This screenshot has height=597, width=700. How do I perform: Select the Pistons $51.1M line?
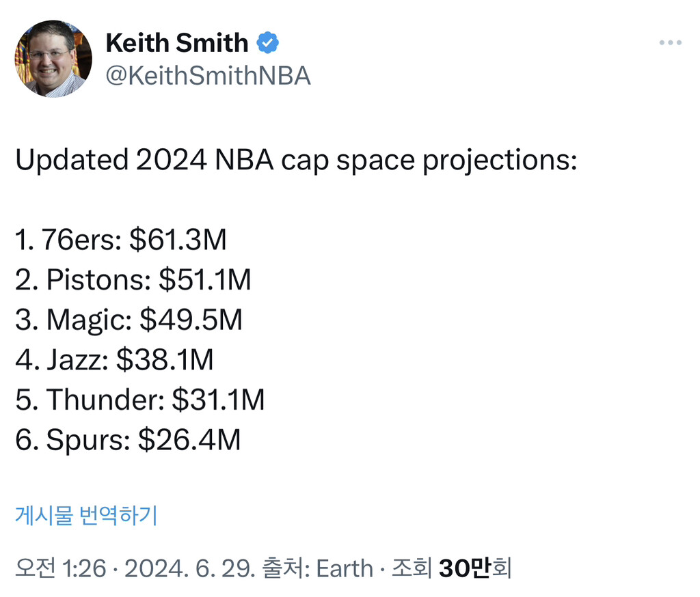[x=133, y=280]
